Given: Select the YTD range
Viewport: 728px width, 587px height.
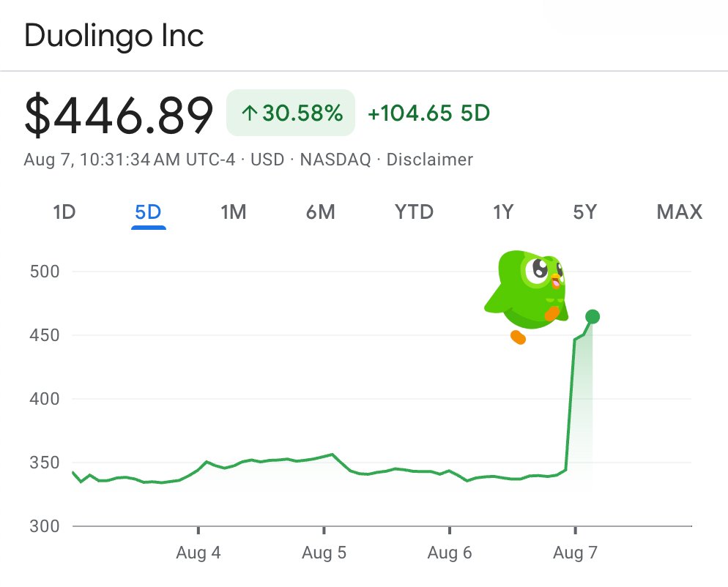Looking at the screenshot, I should click(x=414, y=212).
